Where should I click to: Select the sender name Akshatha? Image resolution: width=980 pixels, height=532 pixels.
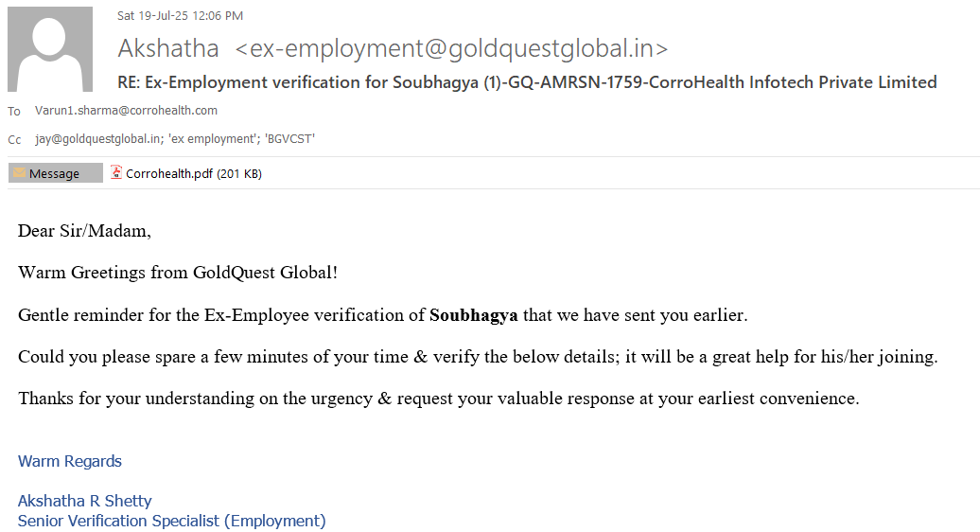coord(168,48)
